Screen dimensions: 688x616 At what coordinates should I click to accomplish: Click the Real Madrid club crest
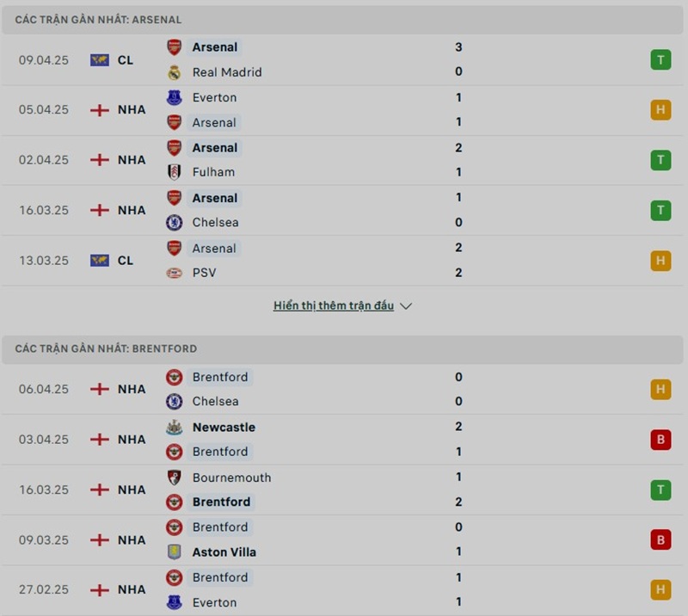174,72
